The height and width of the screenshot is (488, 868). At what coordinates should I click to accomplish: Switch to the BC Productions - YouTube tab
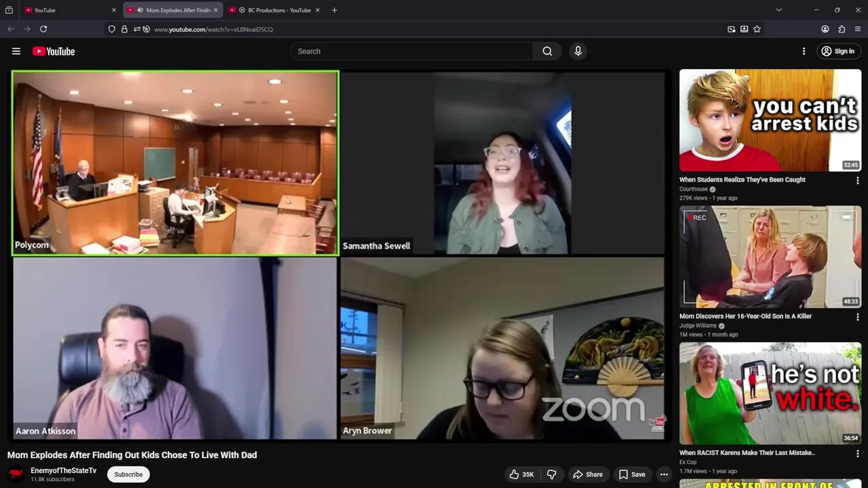pyautogui.click(x=275, y=10)
